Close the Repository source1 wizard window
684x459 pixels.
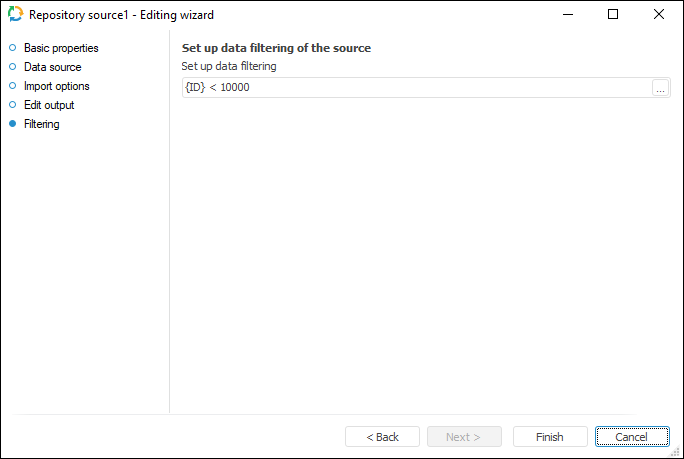[x=658, y=15]
